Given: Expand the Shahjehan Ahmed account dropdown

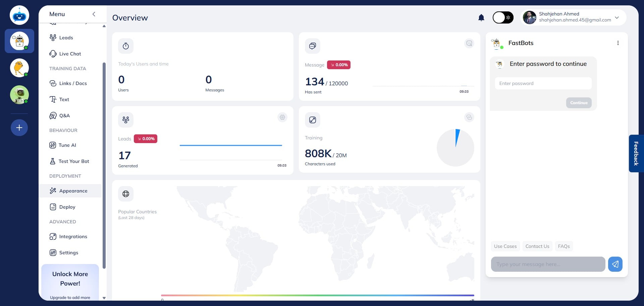Looking at the screenshot, I should click(617, 17).
